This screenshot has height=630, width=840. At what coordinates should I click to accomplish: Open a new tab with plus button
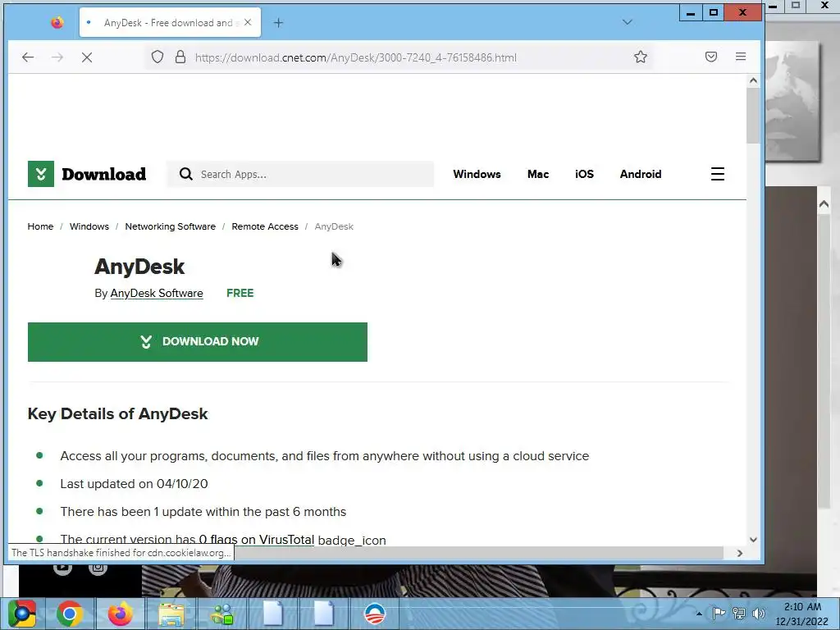pyautogui.click(x=278, y=22)
